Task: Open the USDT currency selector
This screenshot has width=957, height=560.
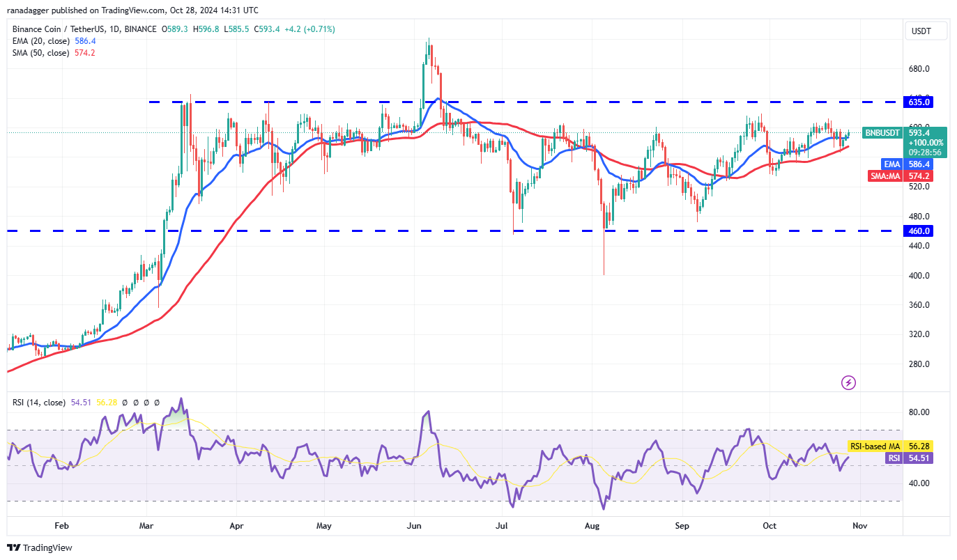Action: [926, 31]
